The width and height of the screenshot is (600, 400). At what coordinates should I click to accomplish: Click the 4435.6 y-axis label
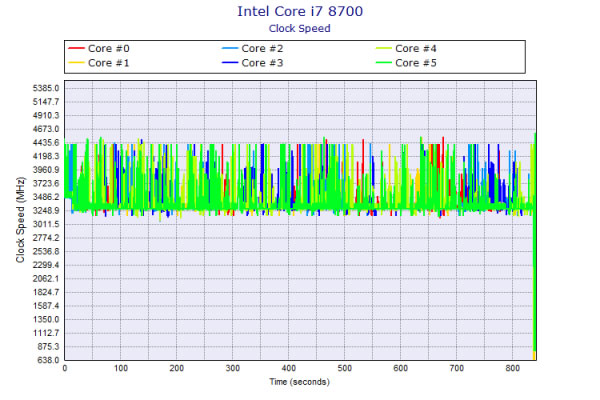(46, 143)
